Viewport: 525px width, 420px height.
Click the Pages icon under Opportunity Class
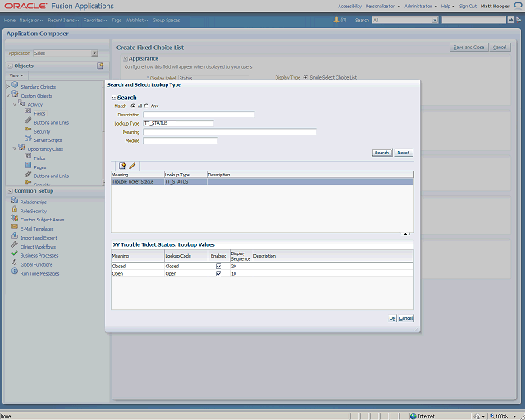click(x=28, y=165)
